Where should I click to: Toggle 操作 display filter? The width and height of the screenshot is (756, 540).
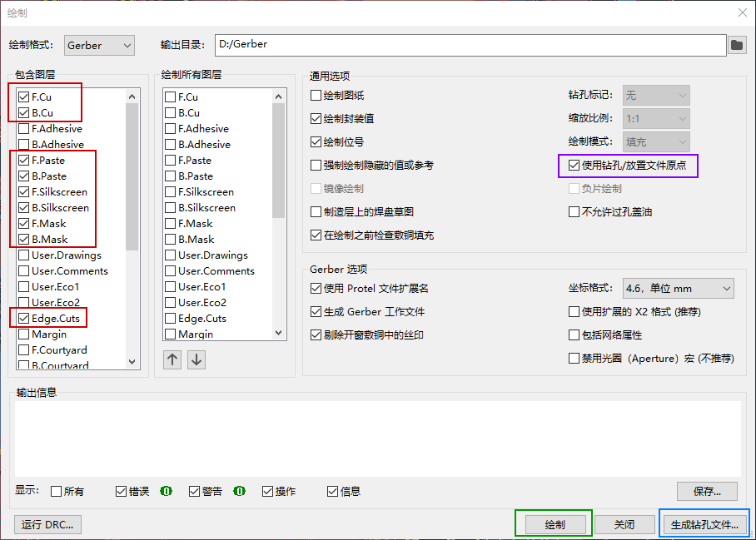pos(267,492)
